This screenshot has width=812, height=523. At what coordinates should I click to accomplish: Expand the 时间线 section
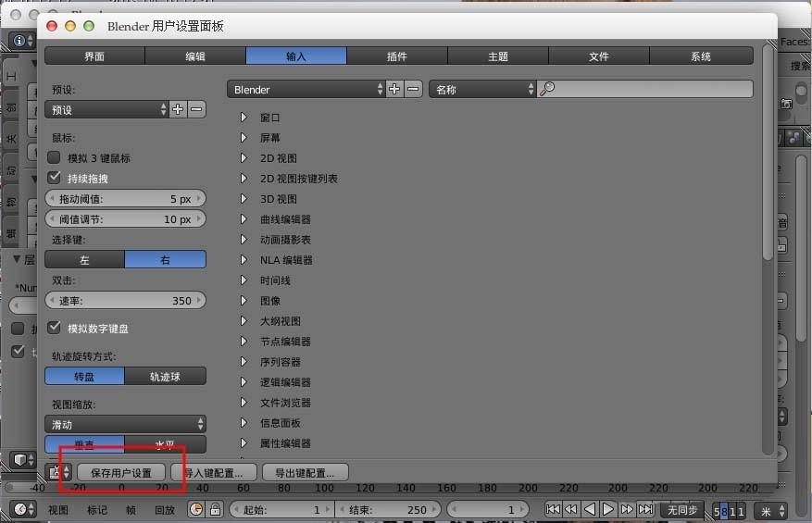point(244,280)
